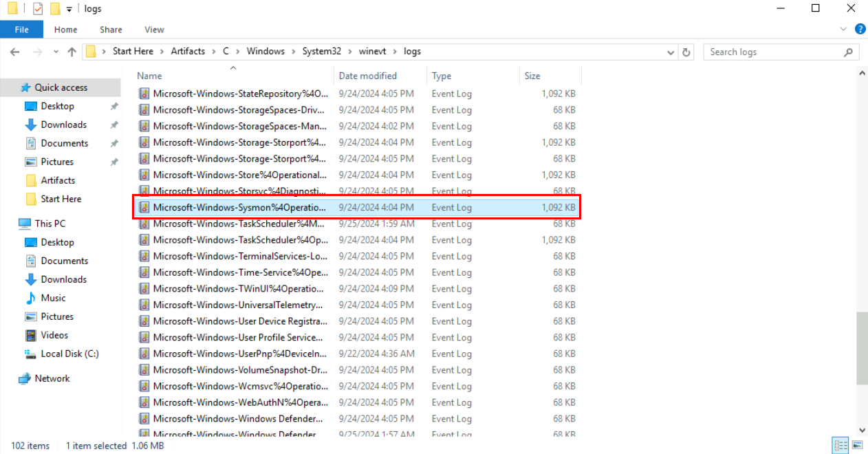Image resolution: width=868 pixels, height=454 pixels.
Task: Select Microsoft-Windows-Windows Defender... 4:05 PM file
Action: [357, 419]
